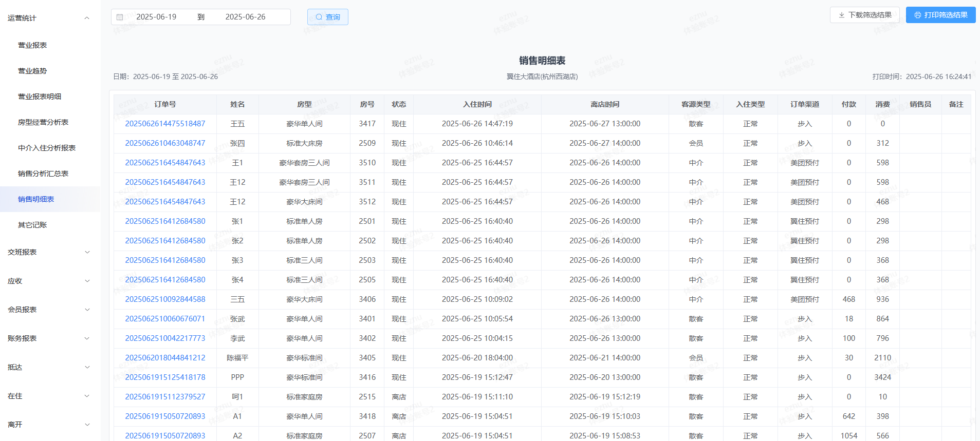Screen dimensions: 980x441
Task: Open 其它记账 in sidebar
Action: [32, 225]
